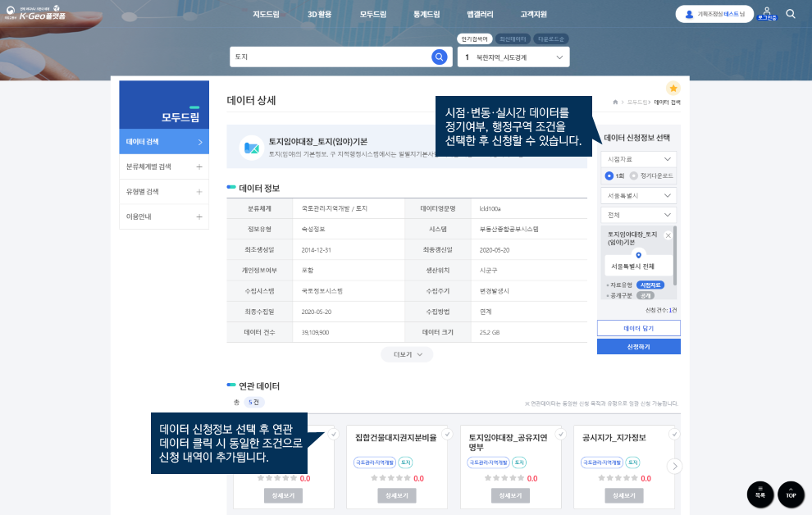Select the 정기다운로드 radio option
Screen dimensions: 812x515
634,175
